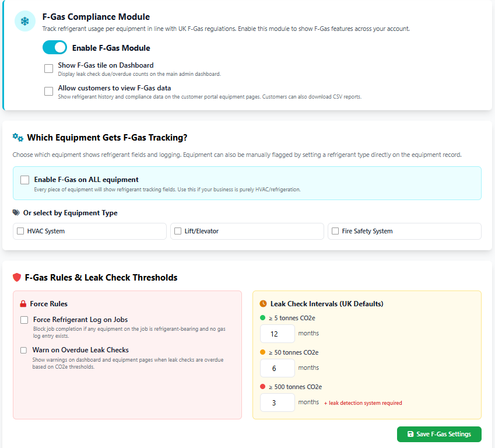
Task: Select the HVAC System checkbox
Action: pyautogui.click(x=20, y=231)
